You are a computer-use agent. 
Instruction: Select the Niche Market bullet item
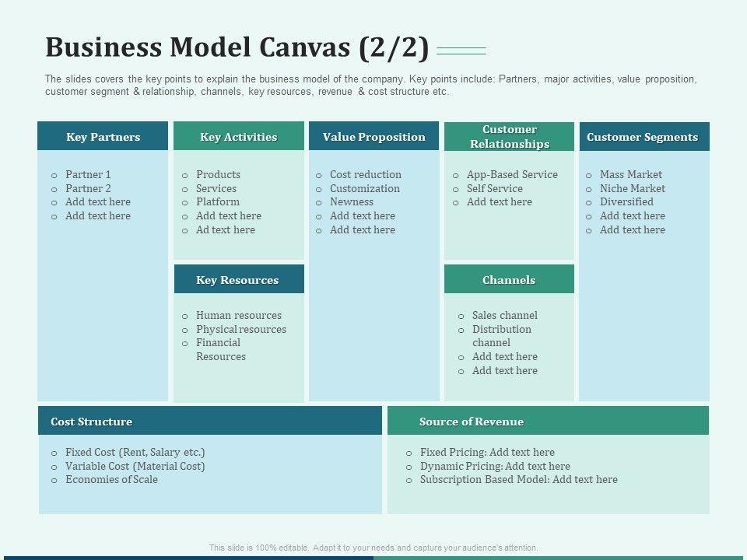tap(632, 188)
